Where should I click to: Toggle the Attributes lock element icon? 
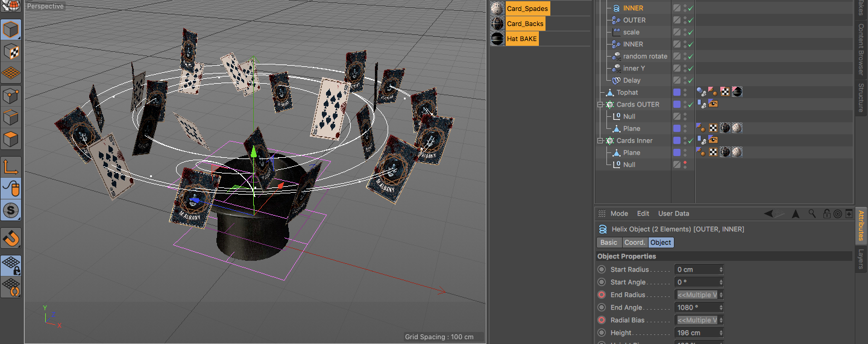827,213
